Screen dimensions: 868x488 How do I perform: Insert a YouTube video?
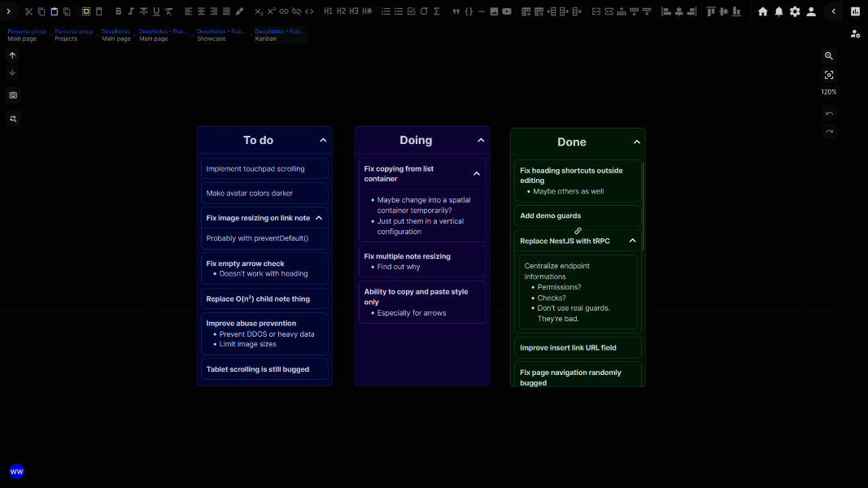click(507, 11)
